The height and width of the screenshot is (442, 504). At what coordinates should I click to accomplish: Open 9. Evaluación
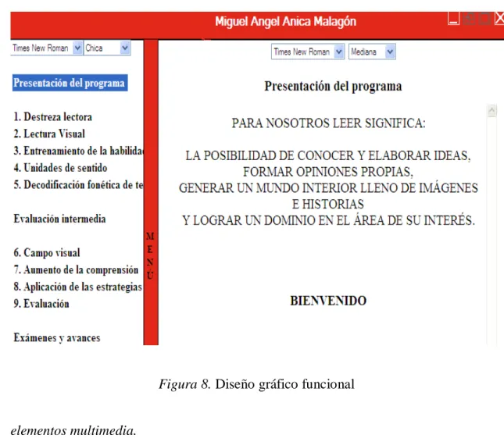click(41, 304)
